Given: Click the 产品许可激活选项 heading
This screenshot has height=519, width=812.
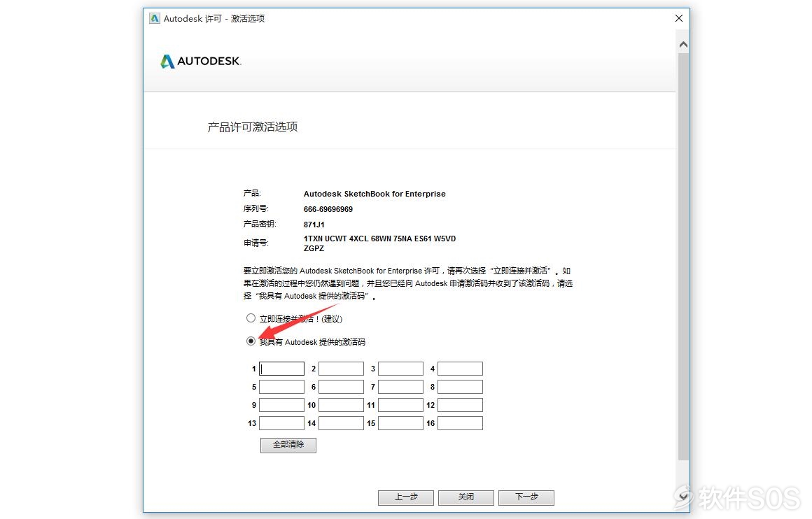Looking at the screenshot, I should 253,127.
